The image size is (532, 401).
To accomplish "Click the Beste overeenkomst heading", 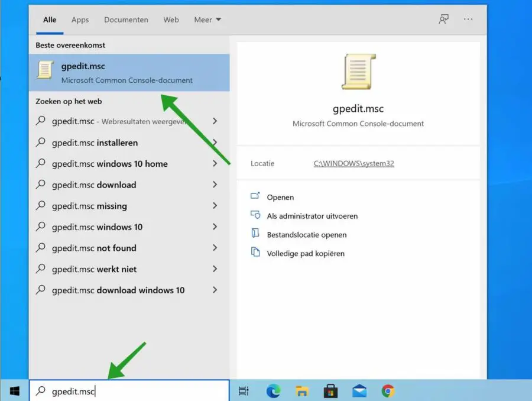I will (70, 45).
